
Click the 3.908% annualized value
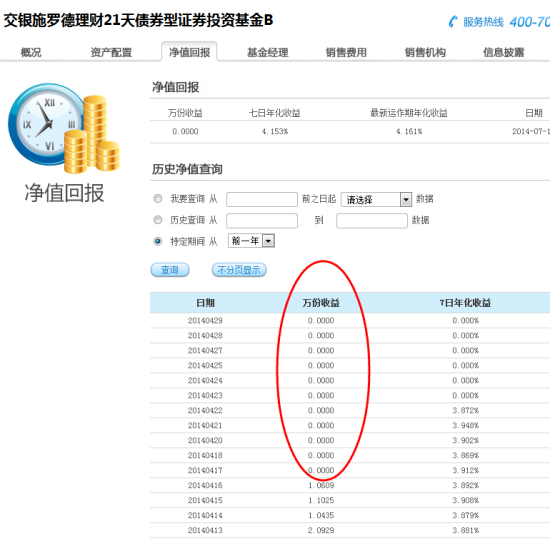(x=465, y=500)
